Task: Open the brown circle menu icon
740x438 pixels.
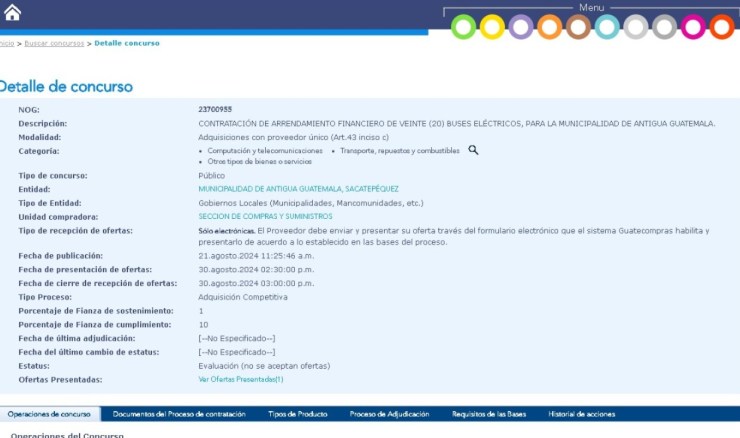Action: (578, 27)
